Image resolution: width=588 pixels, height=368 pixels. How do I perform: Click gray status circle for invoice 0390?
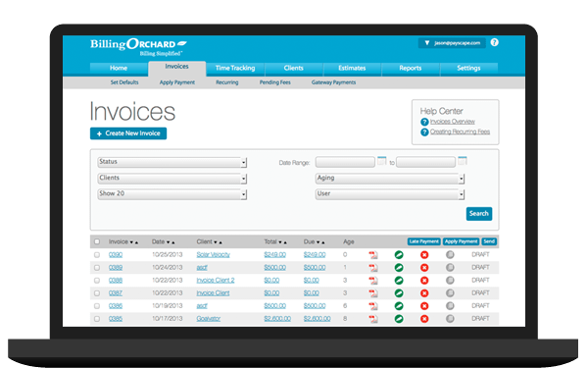point(450,255)
